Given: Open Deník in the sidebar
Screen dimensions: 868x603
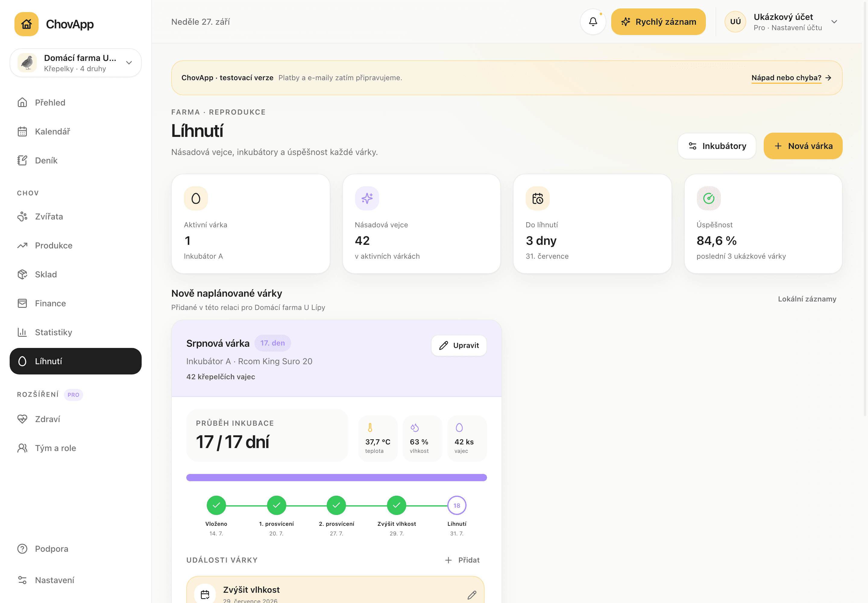Looking at the screenshot, I should (x=76, y=161).
